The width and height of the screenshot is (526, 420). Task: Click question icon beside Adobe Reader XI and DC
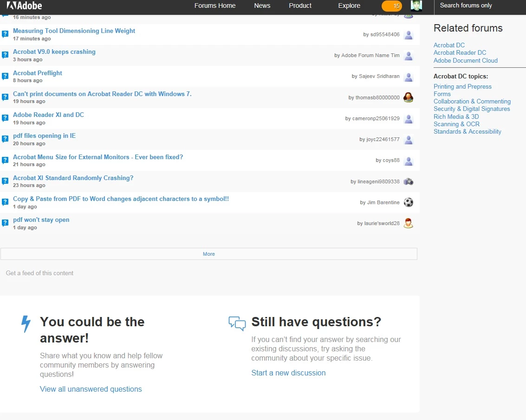(x=5, y=118)
